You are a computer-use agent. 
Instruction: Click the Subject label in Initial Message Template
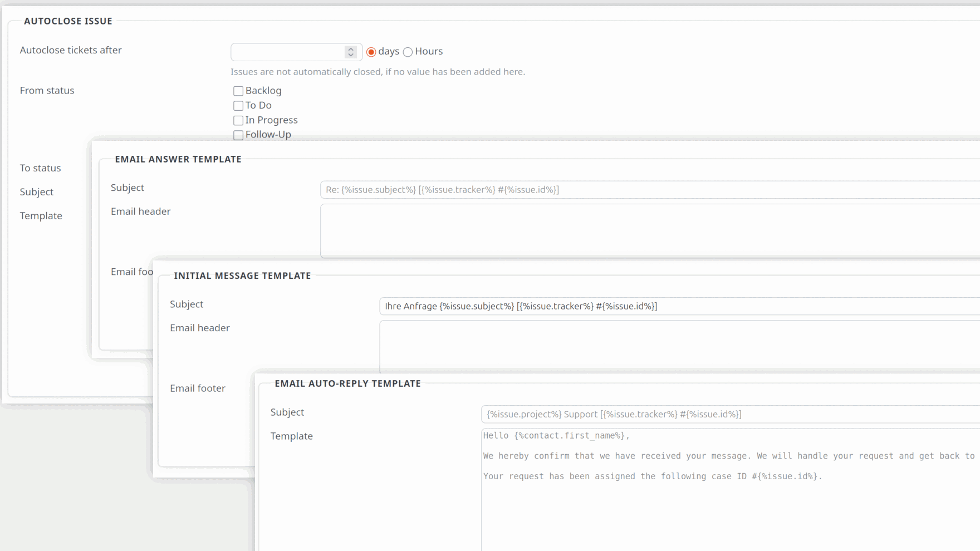click(187, 304)
